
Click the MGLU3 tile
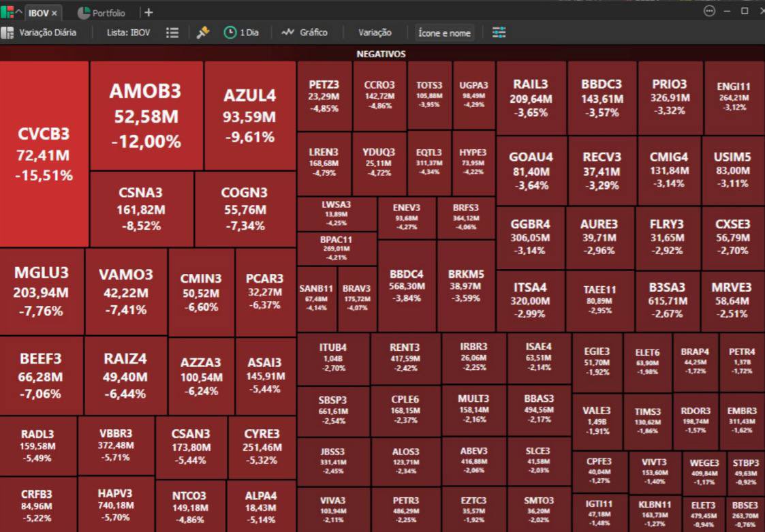42,292
